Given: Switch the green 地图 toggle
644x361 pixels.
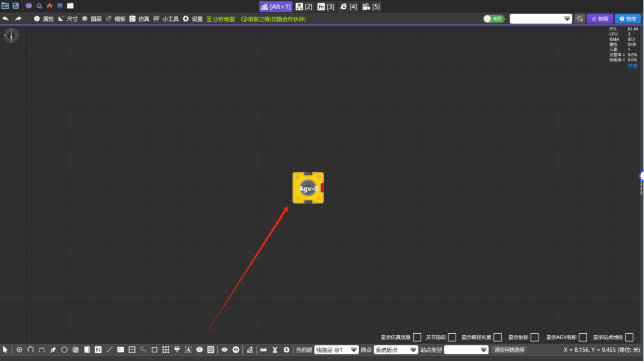Looking at the screenshot, I should (x=494, y=19).
